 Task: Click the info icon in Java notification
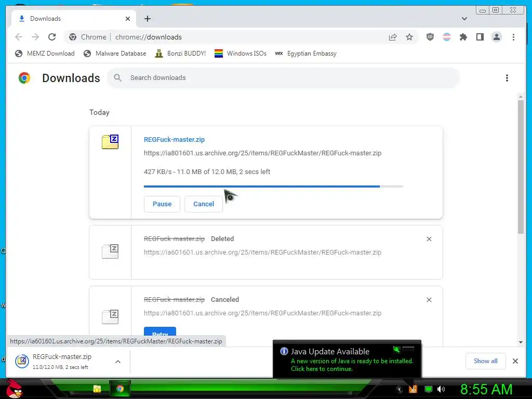284,352
